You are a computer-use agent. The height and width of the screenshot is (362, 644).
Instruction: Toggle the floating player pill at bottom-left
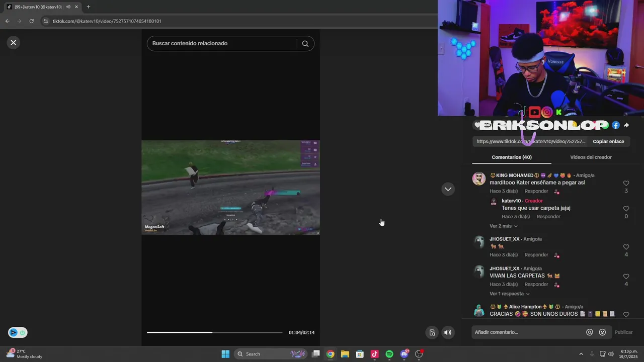18,332
